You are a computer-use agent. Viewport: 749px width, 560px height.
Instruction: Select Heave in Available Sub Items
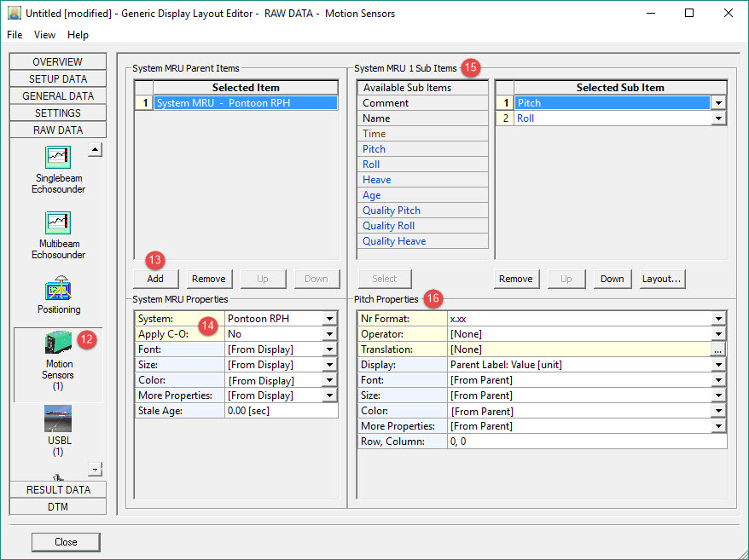pyautogui.click(x=376, y=180)
